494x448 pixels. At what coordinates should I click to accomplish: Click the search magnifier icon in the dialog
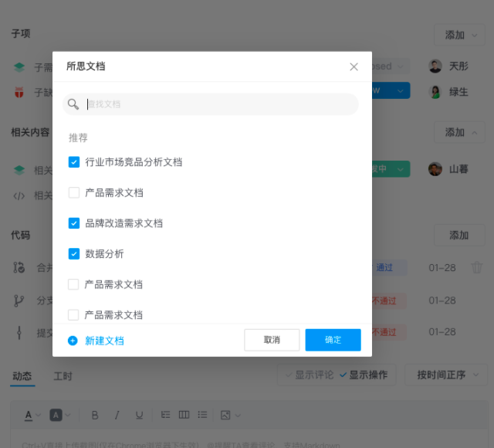coord(73,104)
